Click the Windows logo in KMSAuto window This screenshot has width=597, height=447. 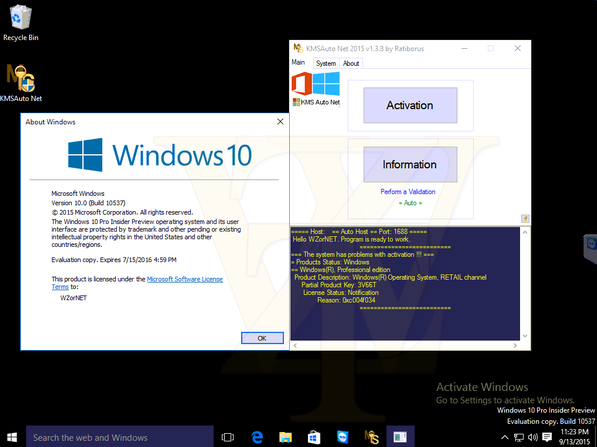326,84
